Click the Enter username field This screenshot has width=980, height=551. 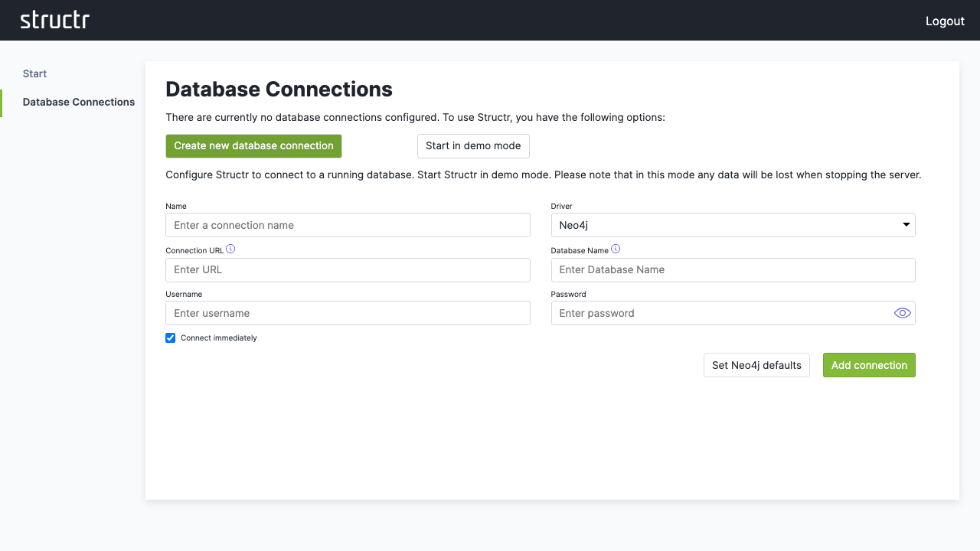pyautogui.click(x=348, y=312)
